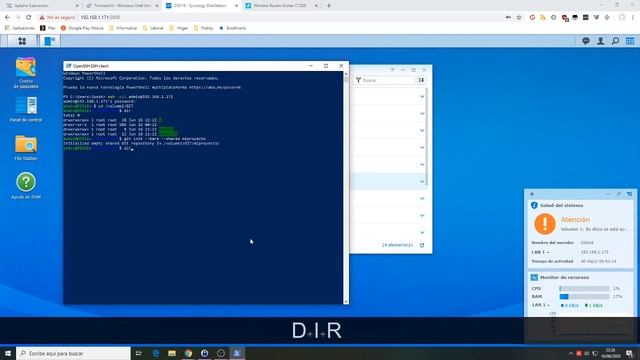This screenshot has height=360, width=640.
Task: Toggle the DSM widgets panel icon
Action: pos(630,41)
